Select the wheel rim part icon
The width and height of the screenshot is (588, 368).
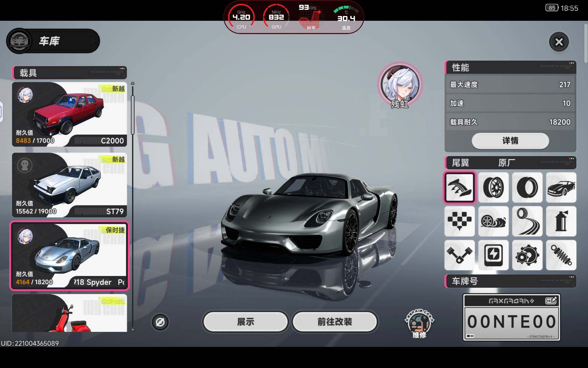pyautogui.click(x=493, y=187)
